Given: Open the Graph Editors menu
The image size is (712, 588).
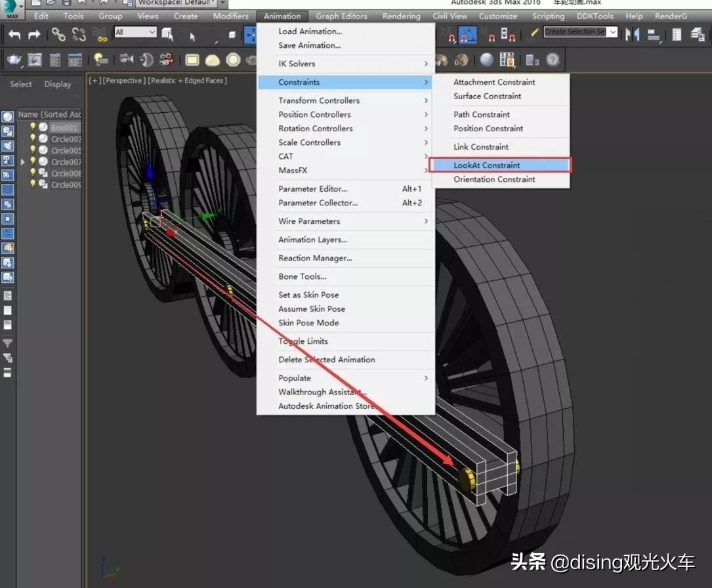Looking at the screenshot, I should click(341, 16).
